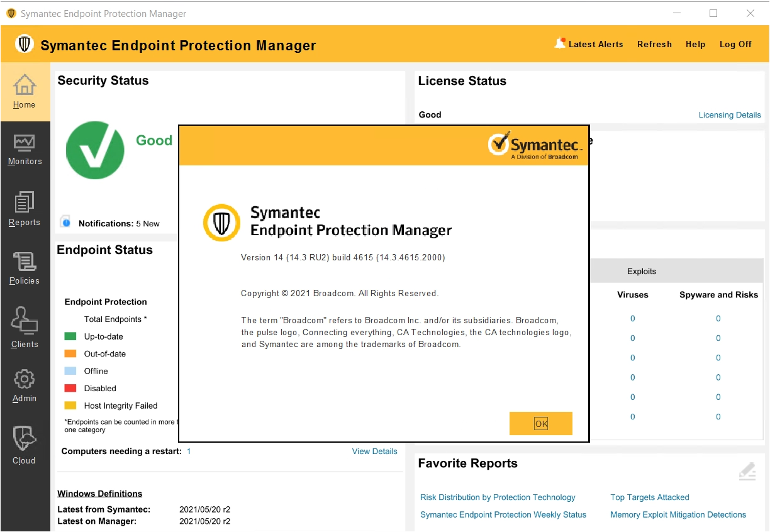Click the Latest Alerts bell icon

(x=560, y=43)
